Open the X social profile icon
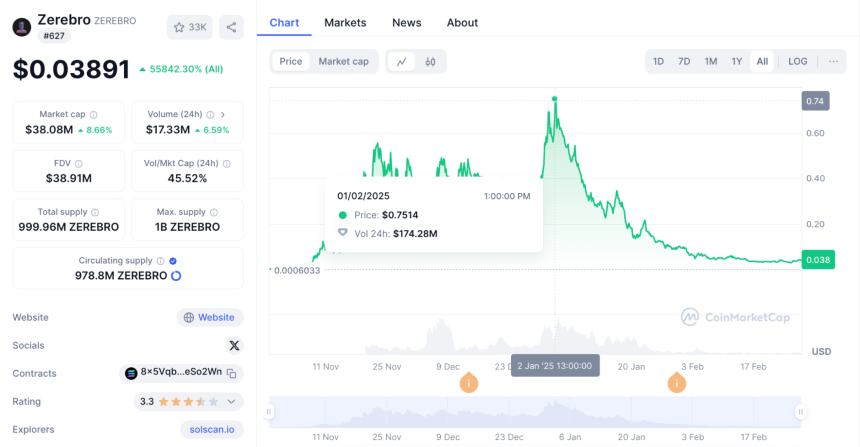 234,346
